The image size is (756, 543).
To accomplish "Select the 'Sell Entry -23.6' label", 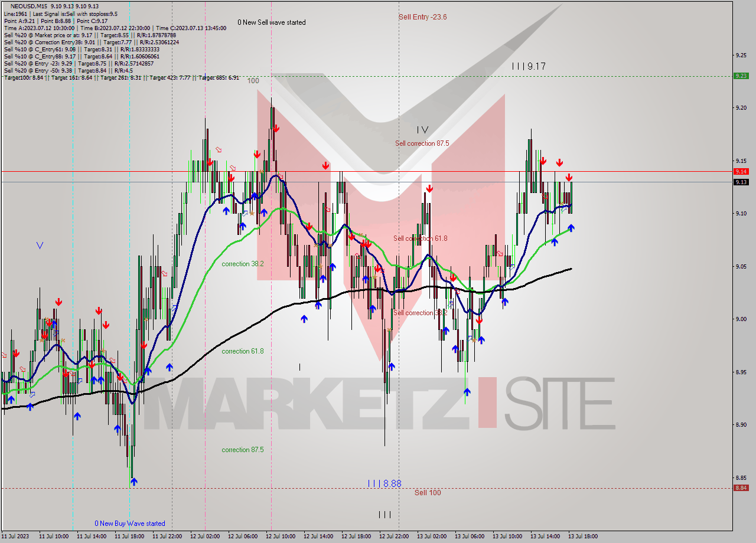I will (x=422, y=17).
